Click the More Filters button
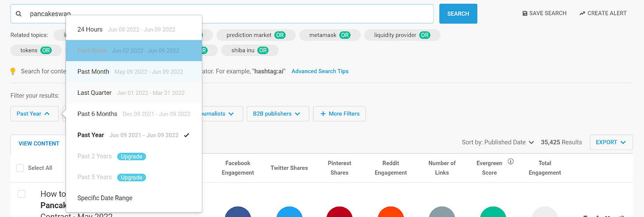This screenshot has height=217, width=644. (x=339, y=114)
